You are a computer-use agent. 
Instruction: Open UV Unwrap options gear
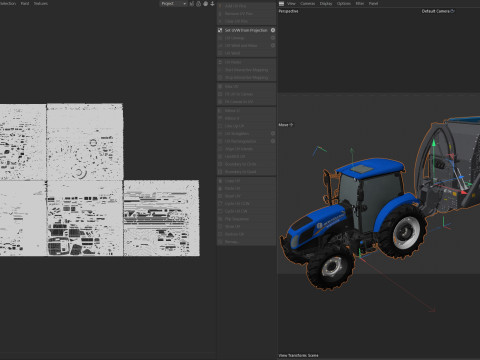[273, 38]
